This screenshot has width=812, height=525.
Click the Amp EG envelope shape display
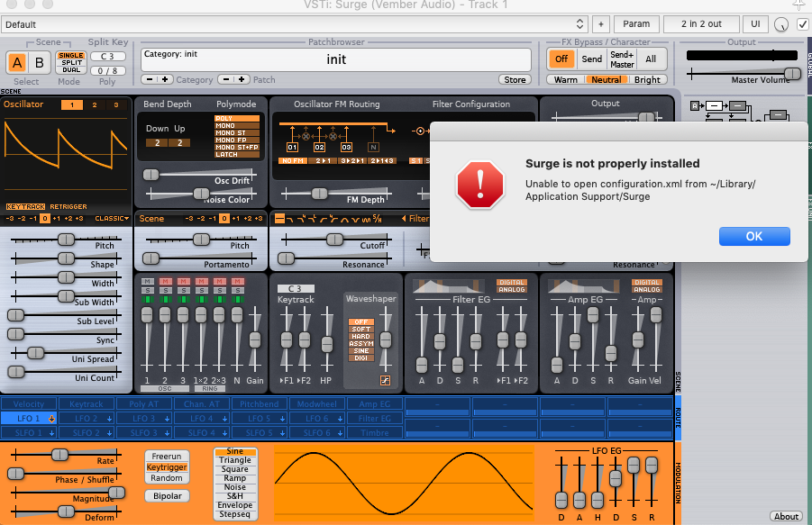tap(583, 286)
